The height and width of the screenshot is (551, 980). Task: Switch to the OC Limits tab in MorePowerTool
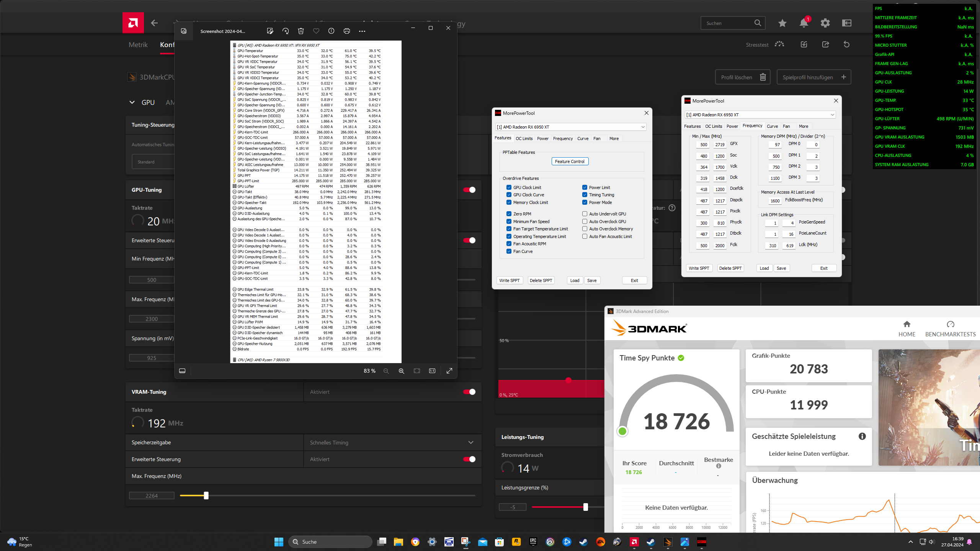(524, 139)
